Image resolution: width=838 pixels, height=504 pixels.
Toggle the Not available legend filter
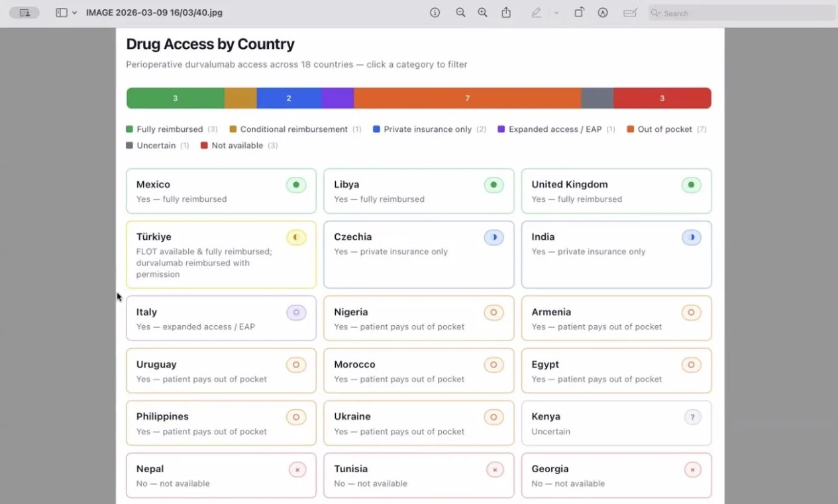coord(236,146)
